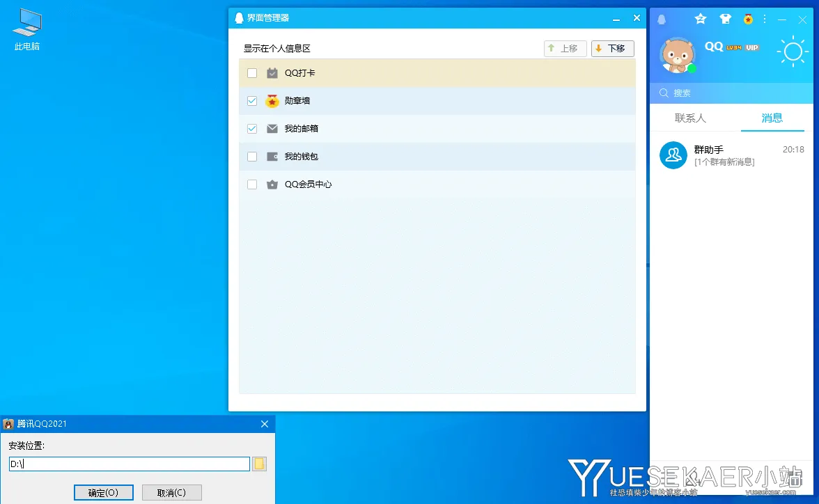Click the penguin icon in 界面管理器 title bar
The image size is (819, 504).
point(239,18)
